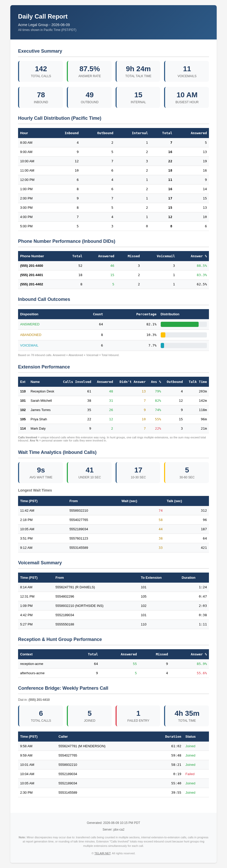Click the Failed status at 10:04 AM
Viewport: 227px width, 868px height.
pos(190,774)
